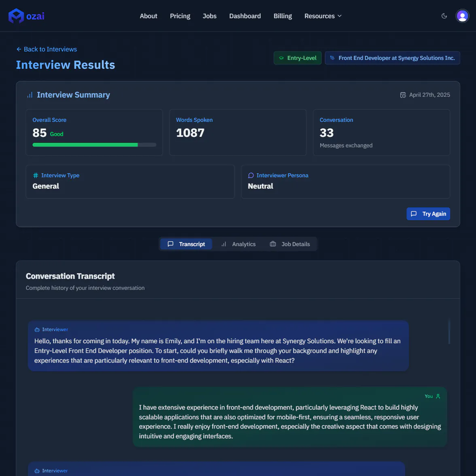
Task: Switch to the Transcript tab
Action: pos(186,244)
